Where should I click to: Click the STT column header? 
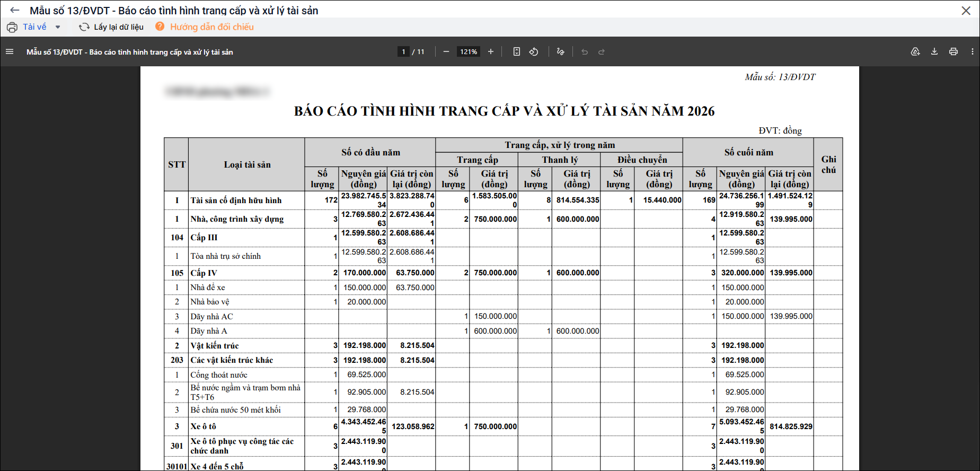click(x=176, y=164)
